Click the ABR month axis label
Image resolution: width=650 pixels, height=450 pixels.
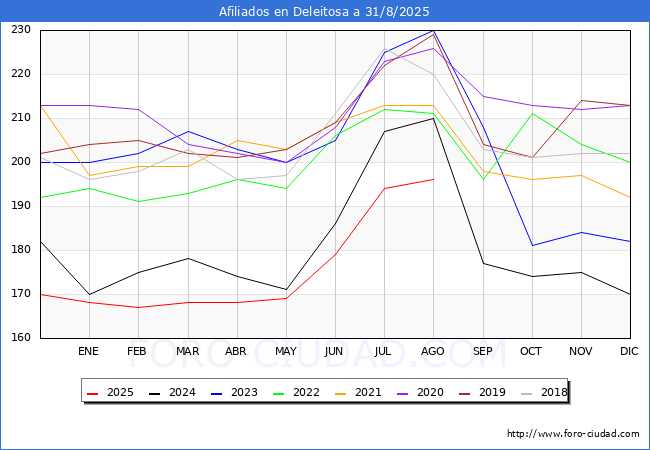236,351
